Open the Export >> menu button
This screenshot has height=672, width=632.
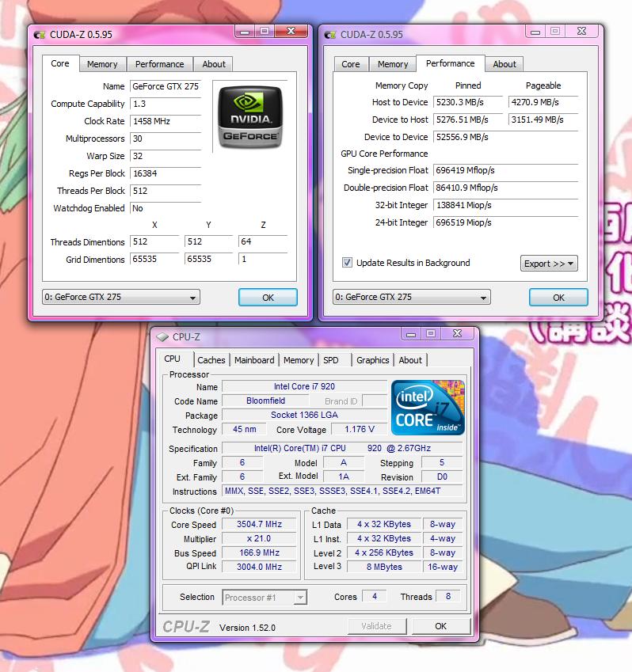(x=549, y=264)
